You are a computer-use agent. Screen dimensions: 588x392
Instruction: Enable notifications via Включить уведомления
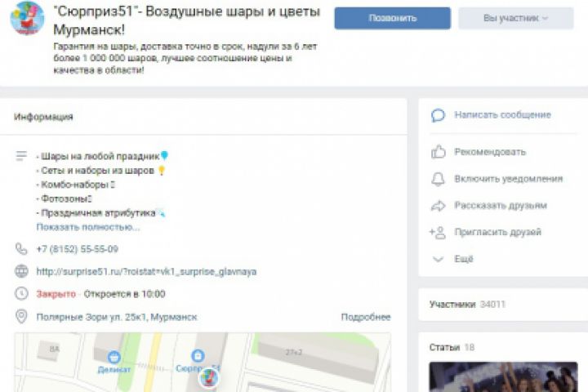tap(508, 179)
